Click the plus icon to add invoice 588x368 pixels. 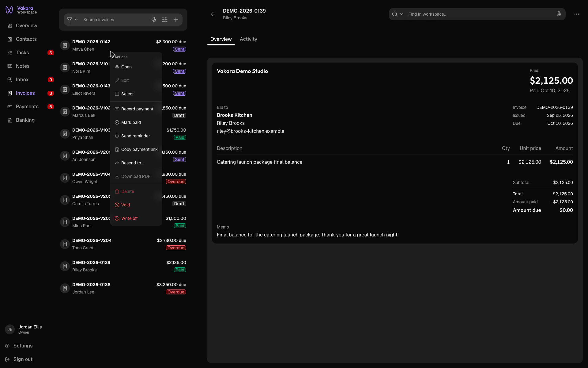176,20
